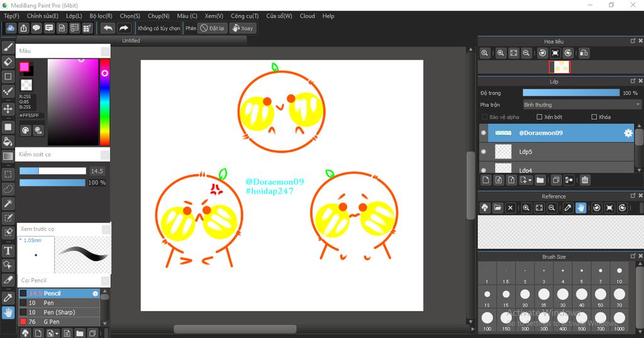The width and height of the screenshot is (644, 338).
Task: Click the Undo arrow
Action: (x=108, y=28)
